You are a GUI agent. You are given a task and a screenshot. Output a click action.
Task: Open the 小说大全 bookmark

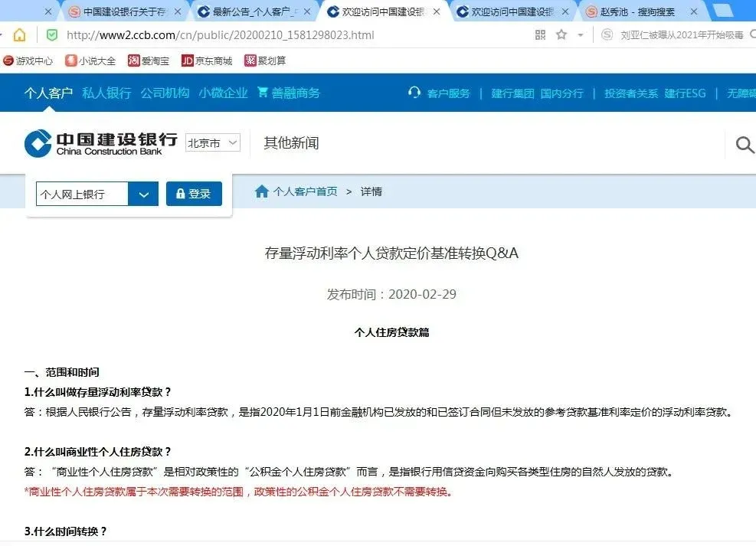coord(90,60)
